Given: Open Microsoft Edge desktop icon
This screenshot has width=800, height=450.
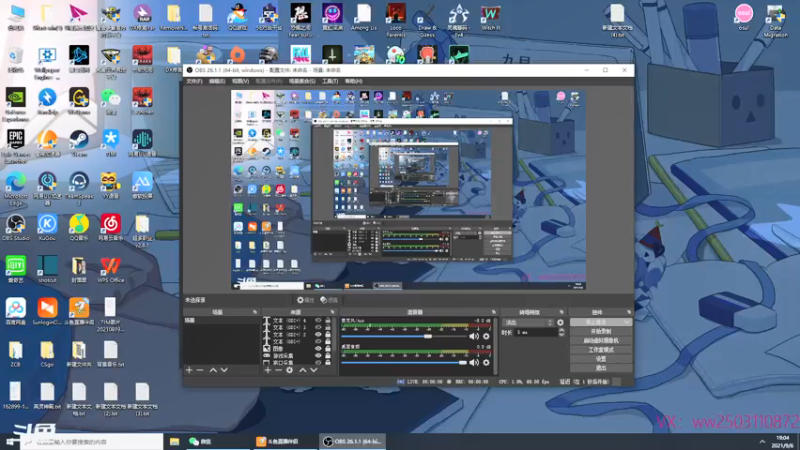Looking at the screenshot, I should (16, 188).
